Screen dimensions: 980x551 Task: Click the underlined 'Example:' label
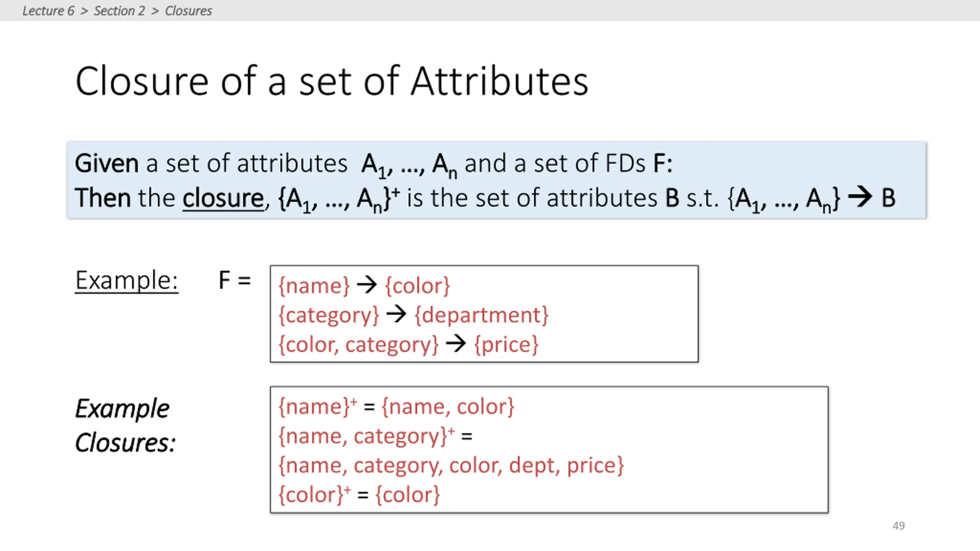[x=127, y=280]
